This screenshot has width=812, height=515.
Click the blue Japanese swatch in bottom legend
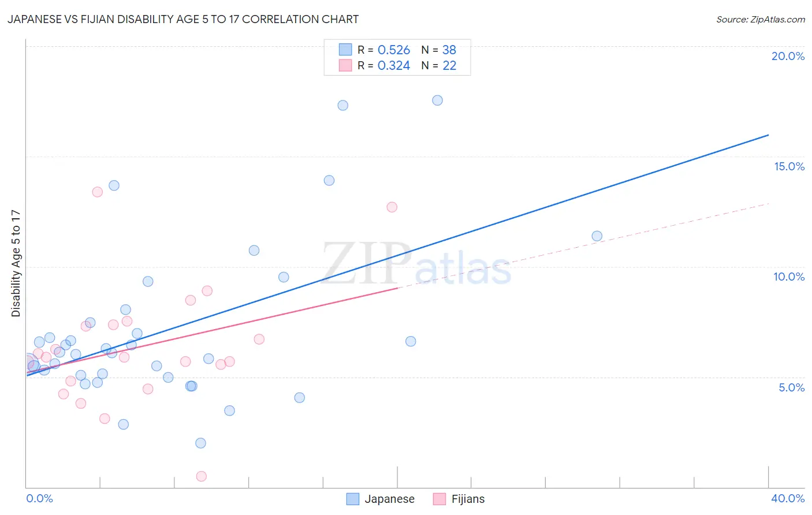click(x=353, y=499)
